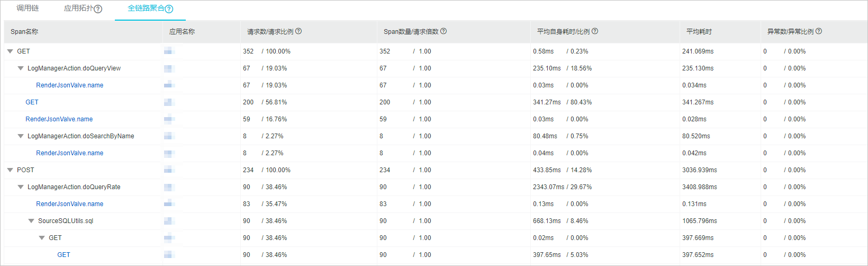
Task: Open RenderJsonValve.name link with 83 requests
Action: pos(70,204)
